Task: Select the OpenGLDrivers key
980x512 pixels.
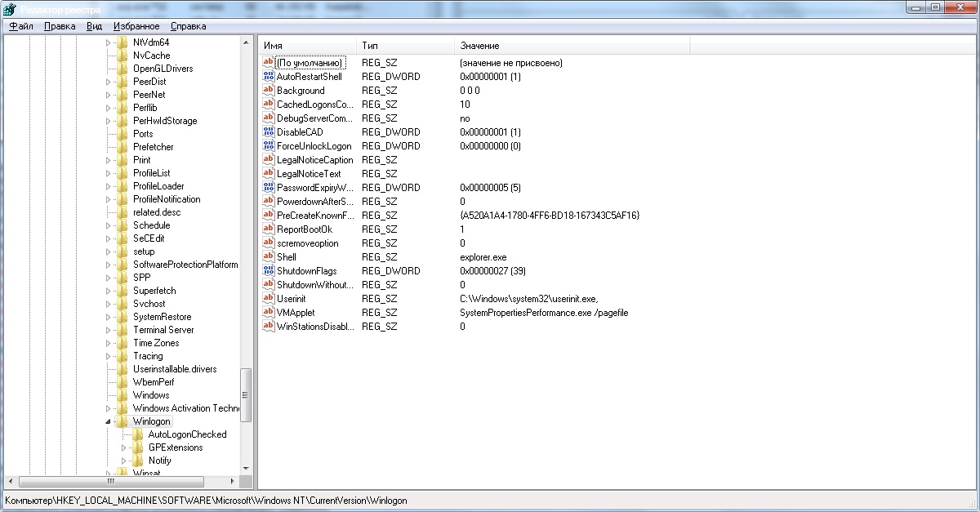Action: (163, 69)
